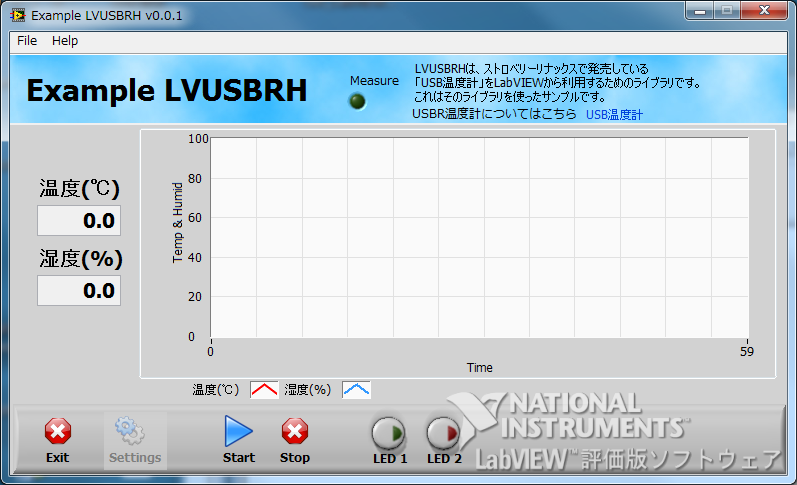This screenshot has width=797, height=485.
Task: Click the Y-axis maximum value 100
Action: [197, 139]
